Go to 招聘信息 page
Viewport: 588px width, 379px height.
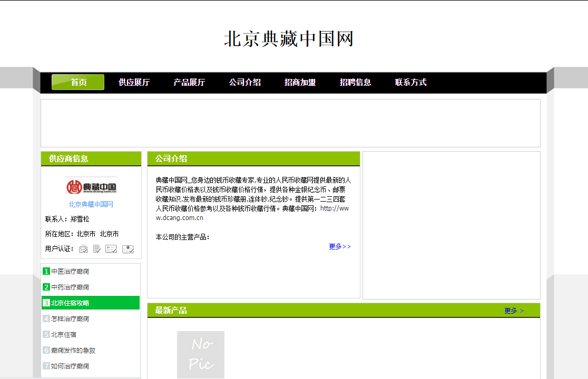click(x=355, y=82)
